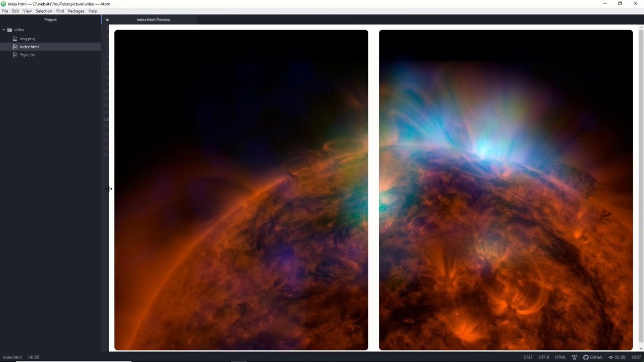Click line number 14 in gutter
The image size is (644, 362).
tap(106, 119)
